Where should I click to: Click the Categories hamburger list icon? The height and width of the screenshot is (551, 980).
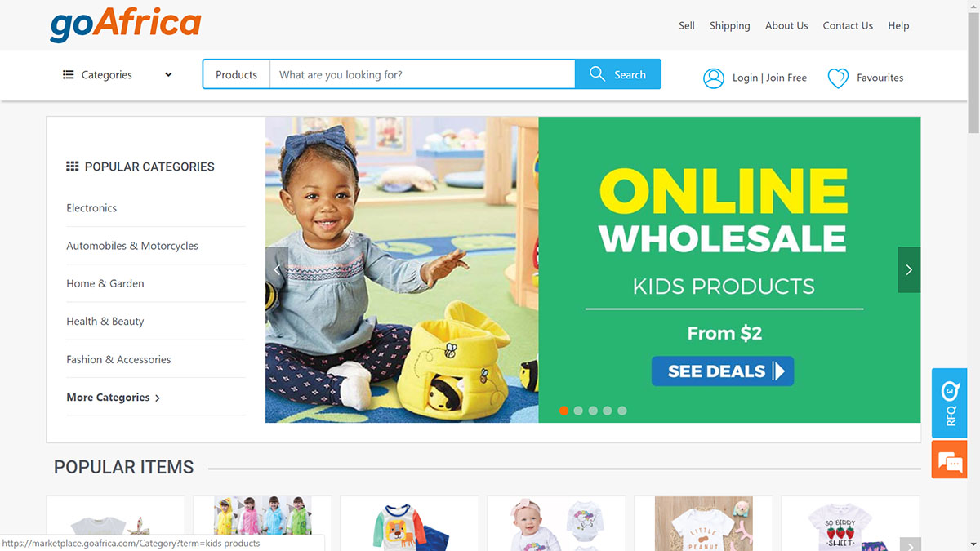[68, 74]
